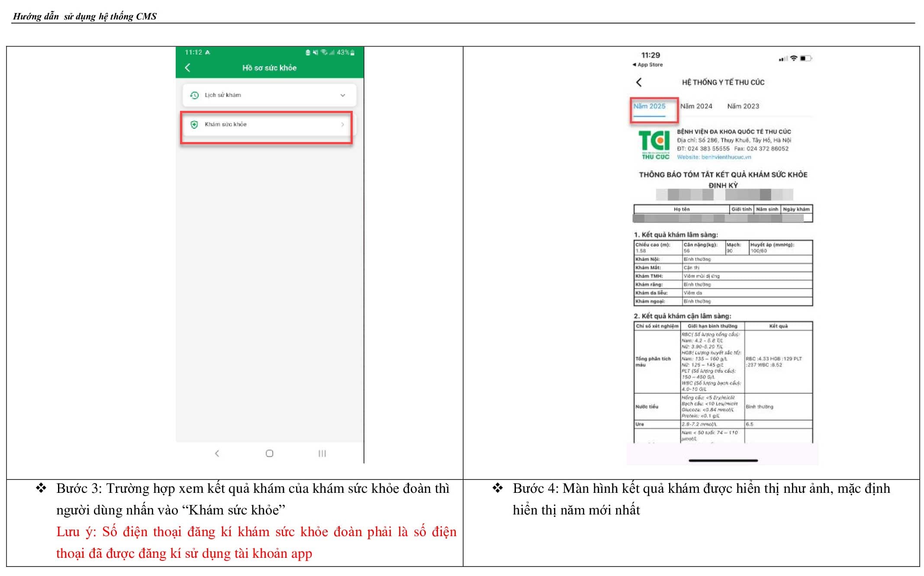This screenshot has height=576, width=924.
Task: Click the green shield icon beside Khám sức khỏe
Action: point(194,125)
